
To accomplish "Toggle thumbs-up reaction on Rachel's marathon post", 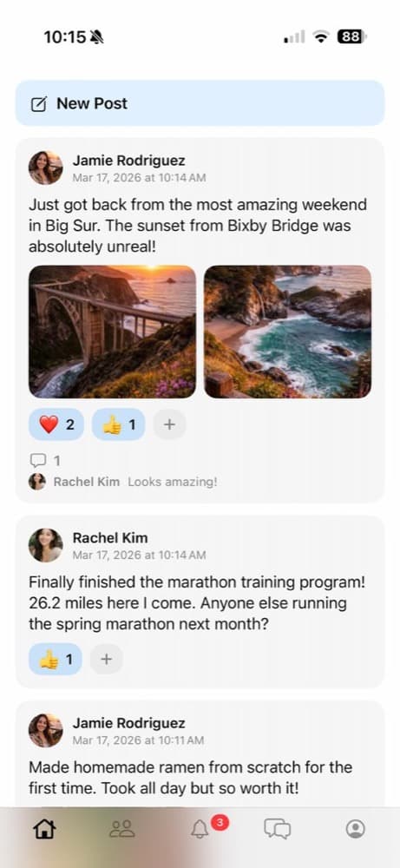I will pos(56,660).
